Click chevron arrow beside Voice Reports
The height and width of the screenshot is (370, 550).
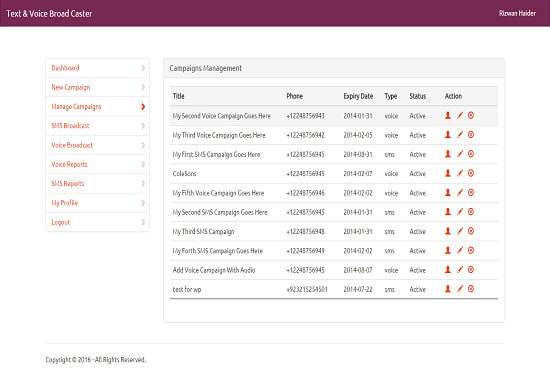pyautogui.click(x=143, y=164)
